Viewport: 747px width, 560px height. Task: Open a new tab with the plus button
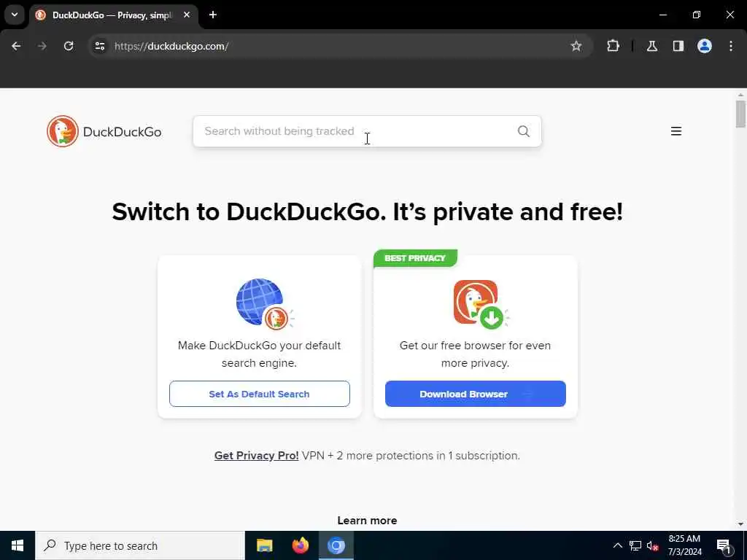pos(213,15)
